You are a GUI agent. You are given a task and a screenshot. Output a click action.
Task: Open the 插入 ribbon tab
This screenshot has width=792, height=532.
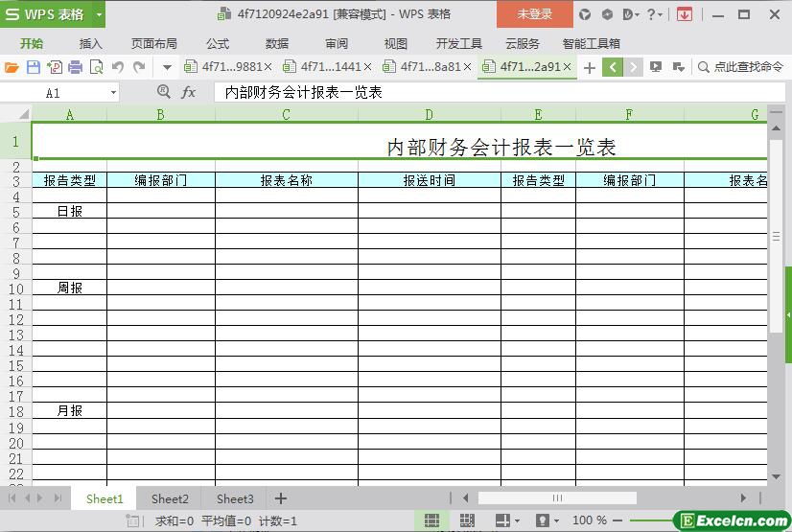click(91, 44)
